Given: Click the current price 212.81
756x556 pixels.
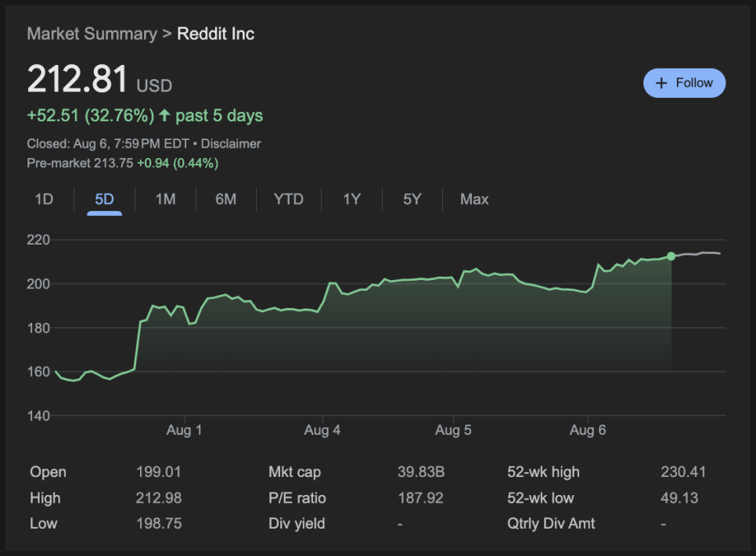Looking at the screenshot, I should click(77, 78).
